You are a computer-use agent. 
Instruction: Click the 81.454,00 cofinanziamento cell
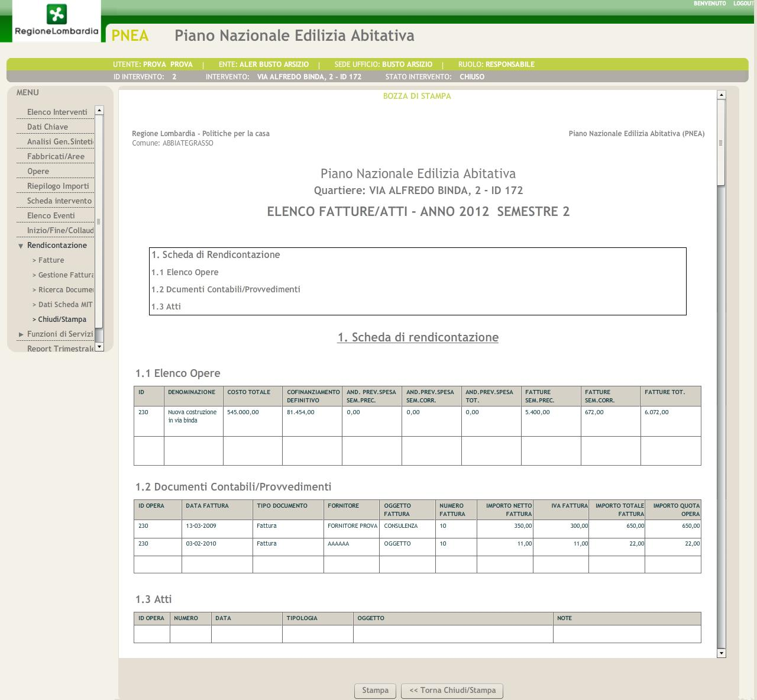tap(312, 421)
